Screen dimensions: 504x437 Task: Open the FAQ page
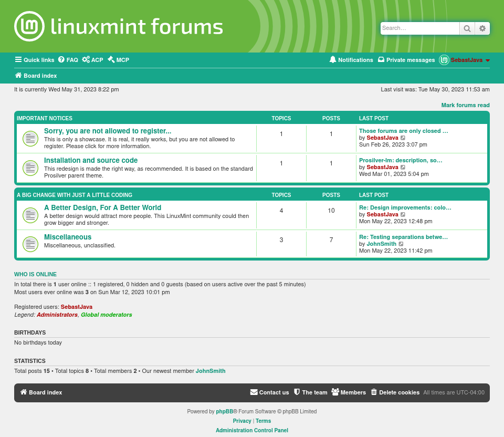coord(68,60)
